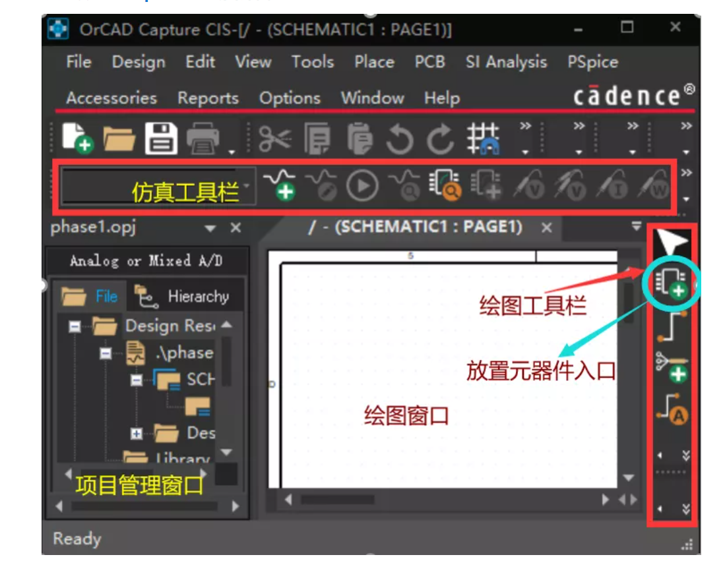Select the Place Wire tool
Screen dimensions: 723x588
672,326
